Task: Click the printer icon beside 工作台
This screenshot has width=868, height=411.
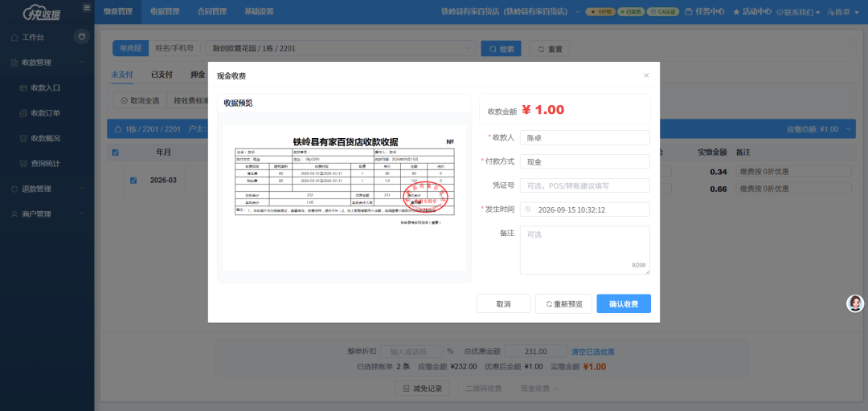Action: (x=82, y=36)
